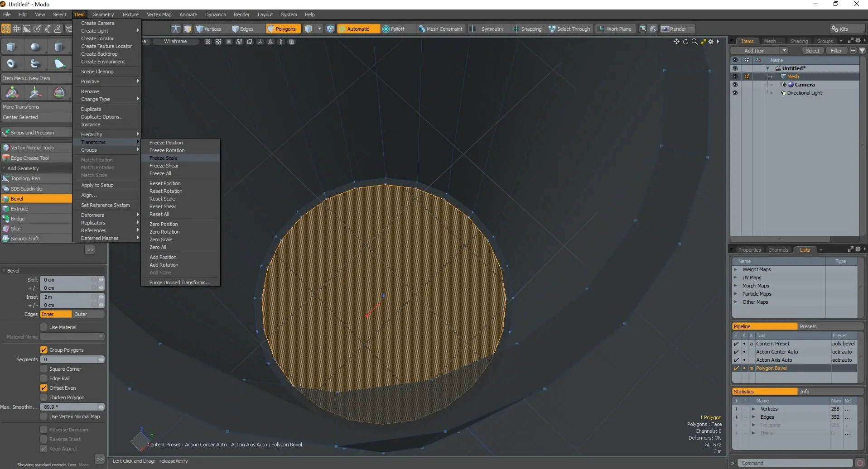The width and height of the screenshot is (868, 469).
Task: Select the Rotate sphere tool icon
Action: [x=59, y=93]
